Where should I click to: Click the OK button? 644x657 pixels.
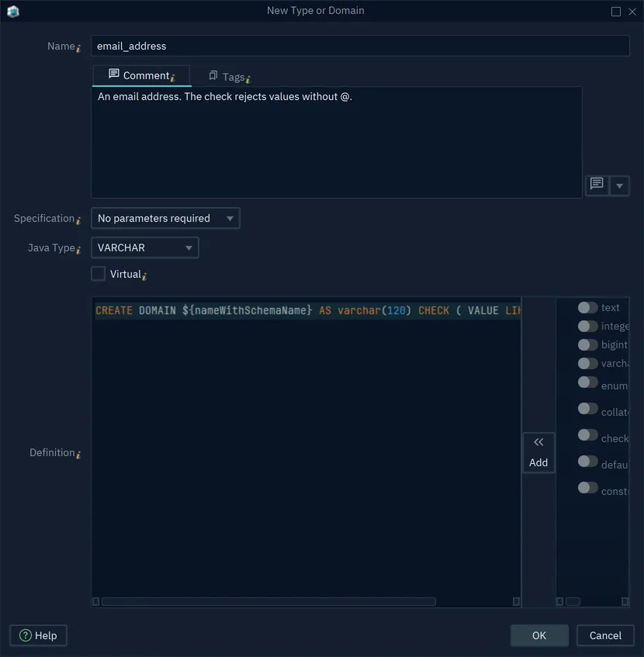[538, 635]
